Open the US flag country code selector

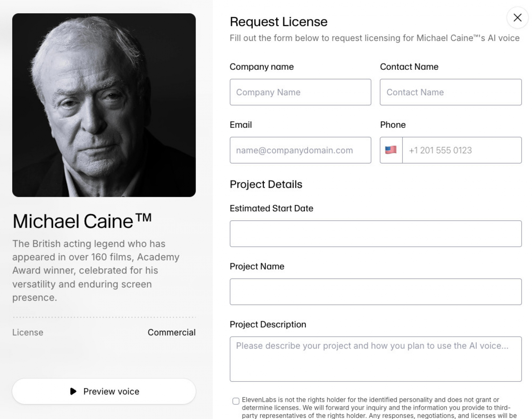pyautogui.click(x=391, y=150)
